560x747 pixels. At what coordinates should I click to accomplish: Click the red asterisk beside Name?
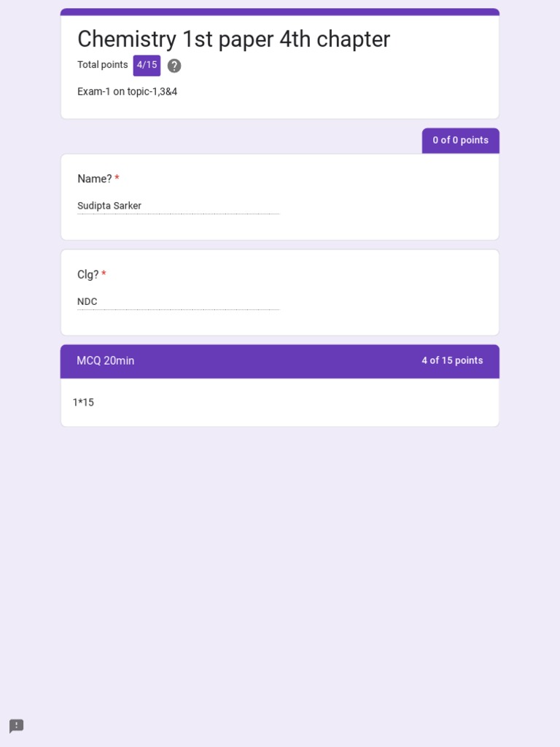[117, 179]
